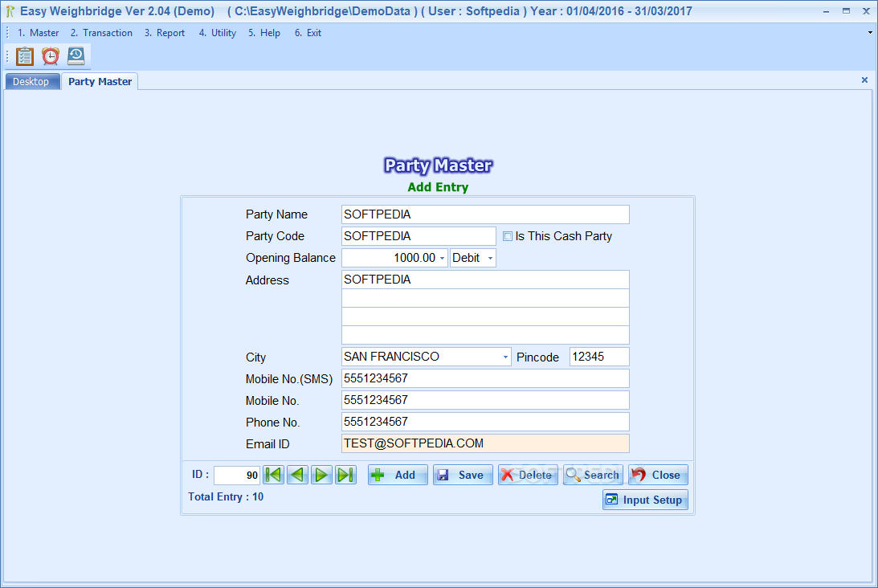Click the 'Add Entry' green heading
This screenshot has height=588, width=878.
tap(438, 187)
